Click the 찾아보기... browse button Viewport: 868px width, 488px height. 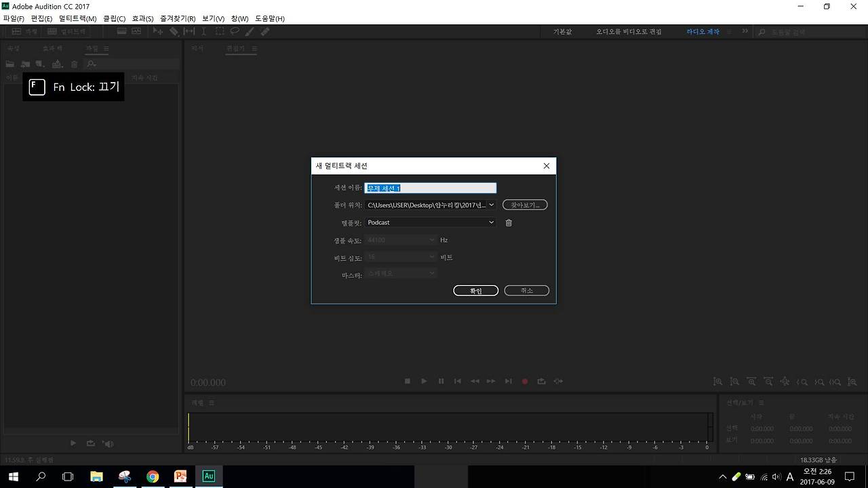click(525, 205)
